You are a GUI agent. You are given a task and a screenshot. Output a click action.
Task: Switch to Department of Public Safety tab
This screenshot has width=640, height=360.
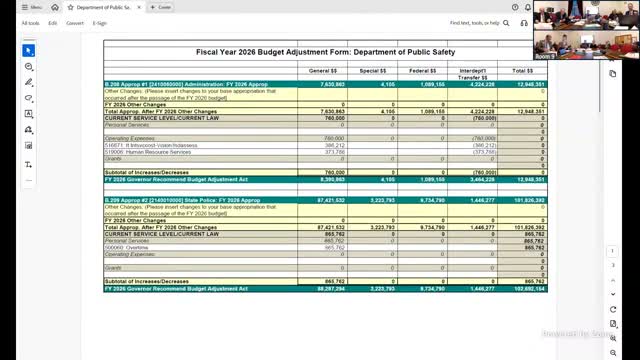(x=104, y=7)
